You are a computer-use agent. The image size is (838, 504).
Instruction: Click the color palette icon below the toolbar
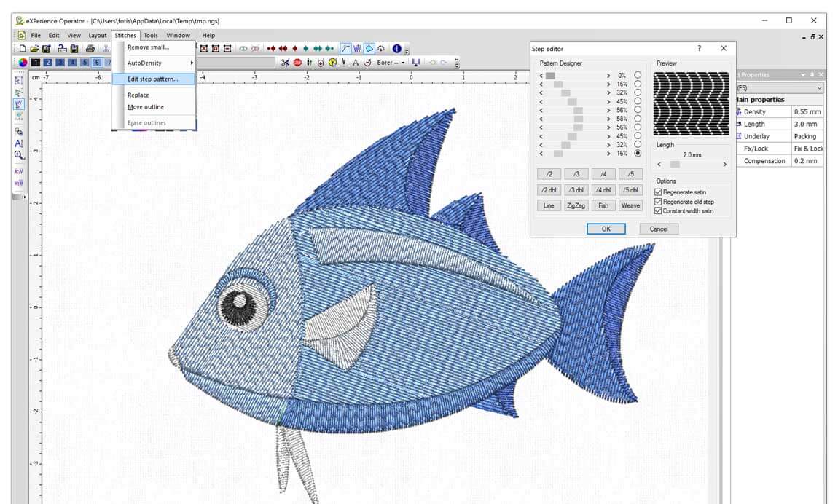[22, 63]
